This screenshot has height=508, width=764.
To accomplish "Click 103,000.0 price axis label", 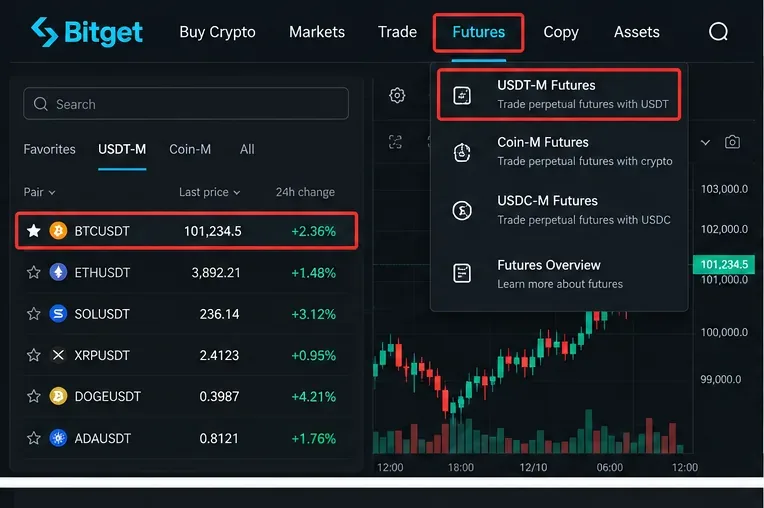I will [724, 189].
